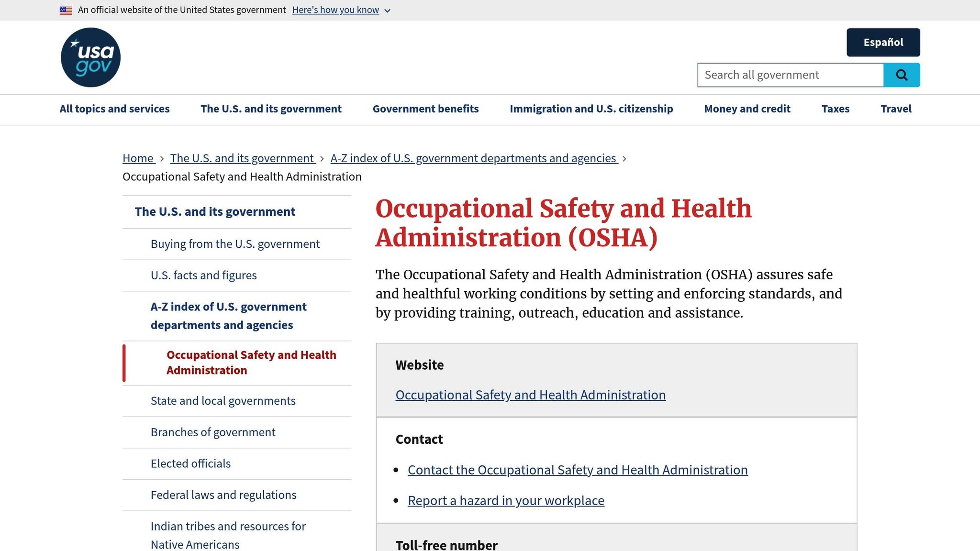
Task: Focus the Search all government field
Action: pyautogui.click(x=791, y=75)
